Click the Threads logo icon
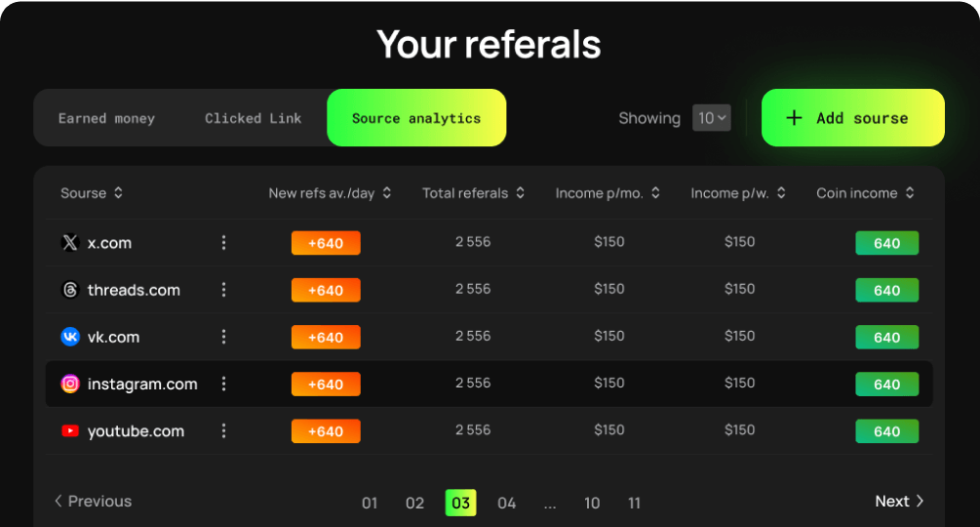 point(70,290)
